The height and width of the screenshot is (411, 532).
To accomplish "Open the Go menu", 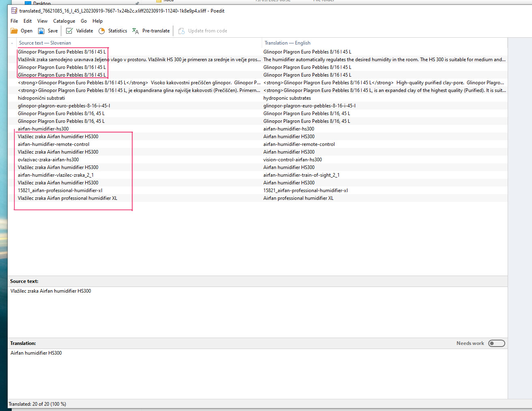I will [84, 21].
